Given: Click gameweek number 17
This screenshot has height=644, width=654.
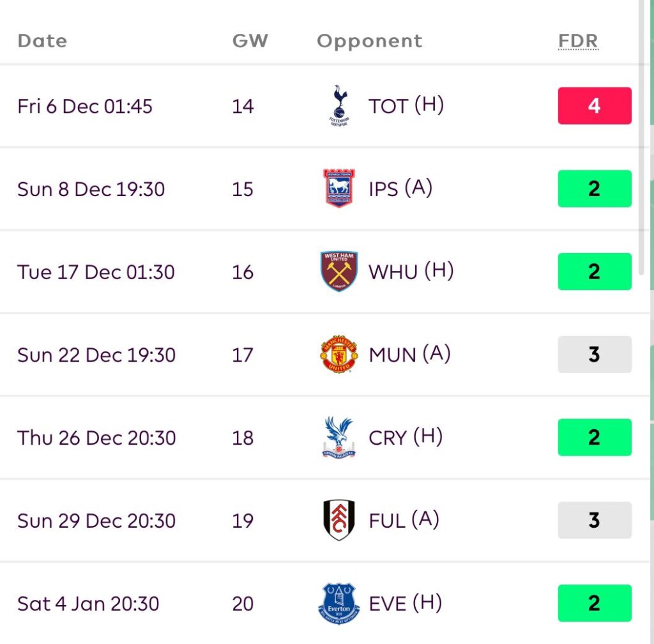Looking at the screenshot, I should pos(243,355).
